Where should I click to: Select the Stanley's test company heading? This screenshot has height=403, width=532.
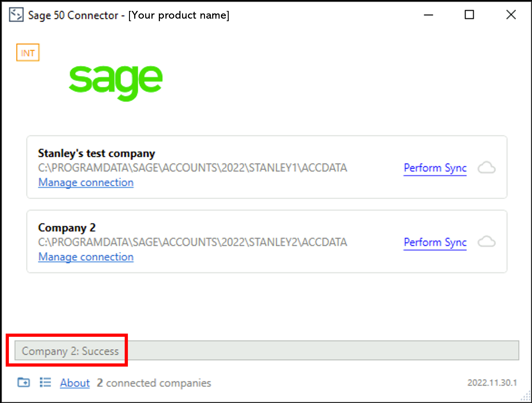[x=96, y=153]
